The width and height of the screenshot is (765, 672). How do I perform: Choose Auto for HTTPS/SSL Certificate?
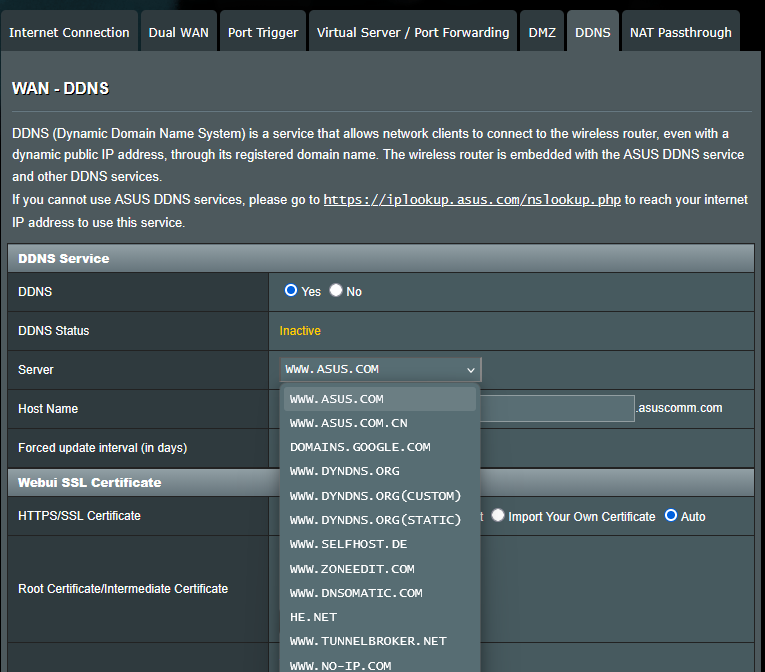[671, 516]
